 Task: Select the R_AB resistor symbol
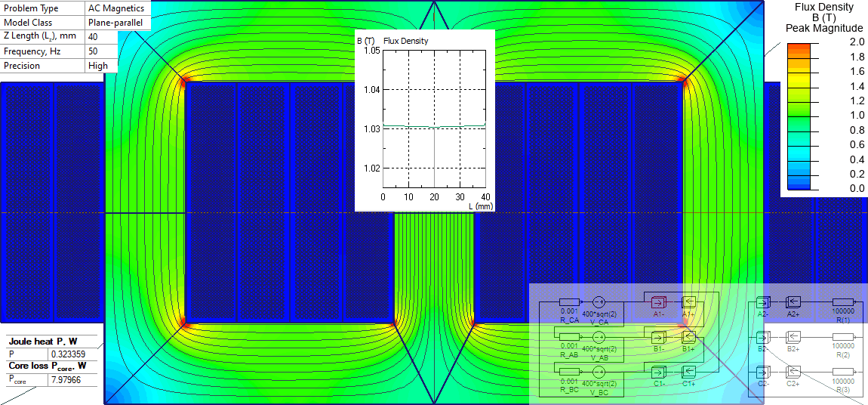[569, 336]
